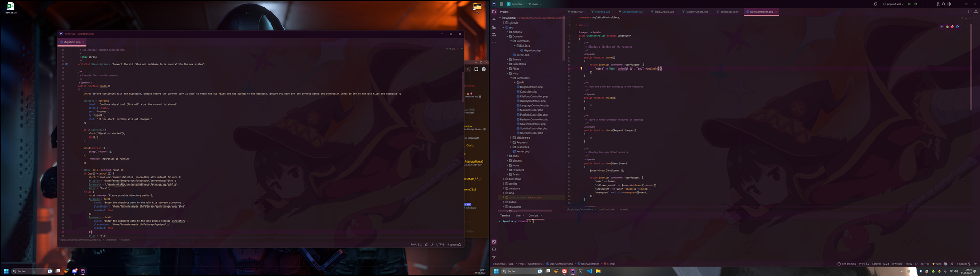Click the Debug bug icon
The height and width of the screenshot is (276, 980).
pyautogui.click(x=916, y=4)
